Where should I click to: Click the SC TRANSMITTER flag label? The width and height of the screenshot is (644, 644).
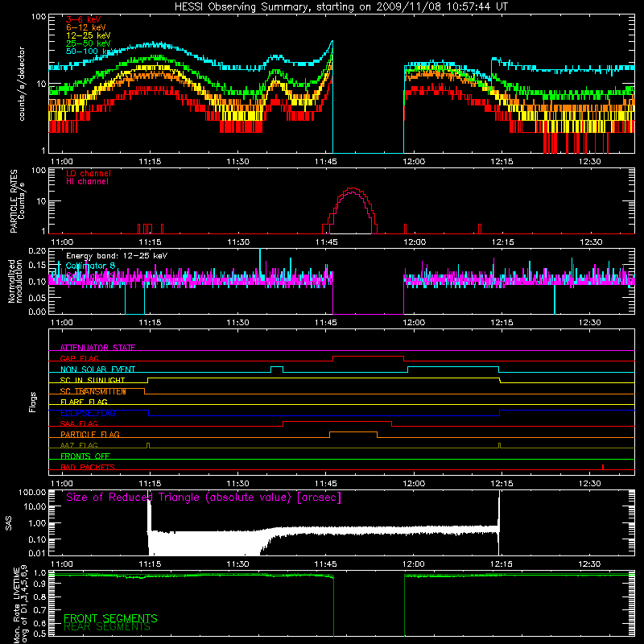point(93,391)
